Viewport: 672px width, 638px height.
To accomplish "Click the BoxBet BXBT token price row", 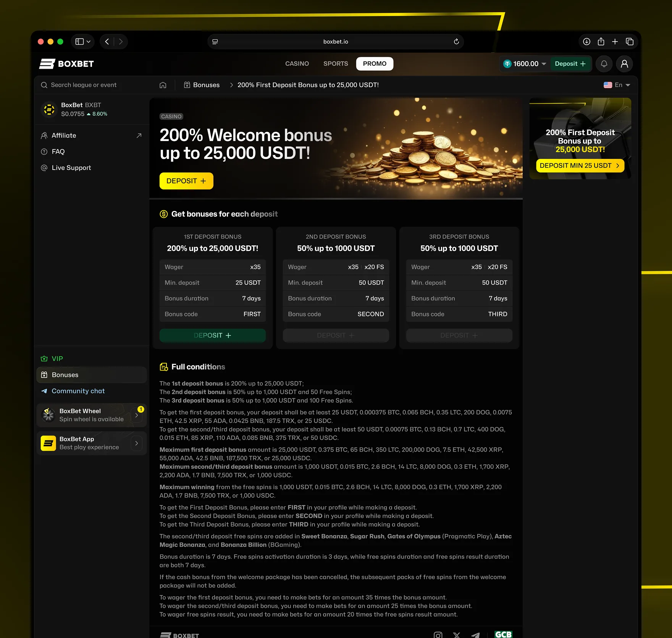I will 92,109.
